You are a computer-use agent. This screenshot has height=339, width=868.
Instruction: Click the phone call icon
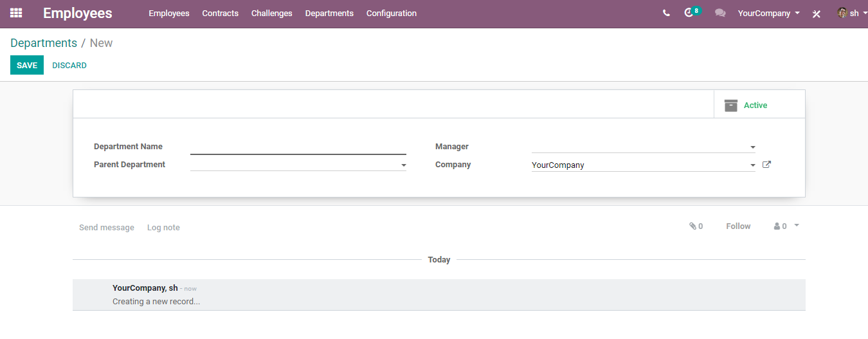[666, 13]
